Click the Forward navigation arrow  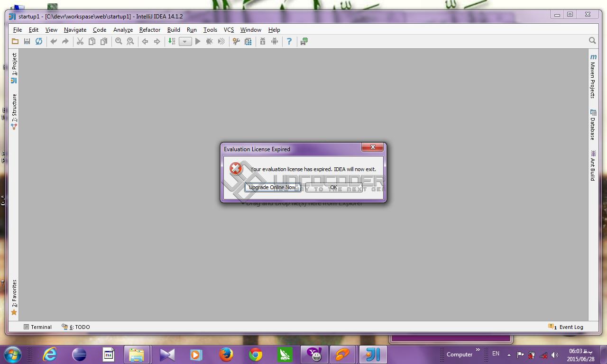[157, 42]
